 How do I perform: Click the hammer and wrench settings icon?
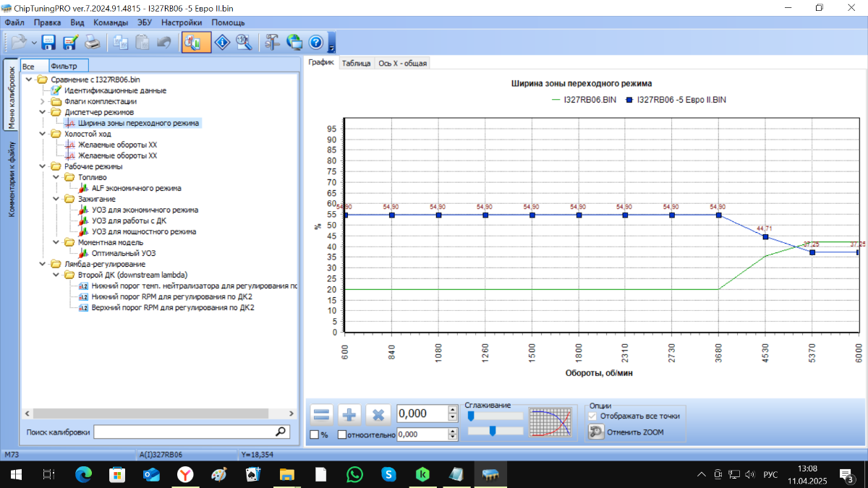(x=272, y=43)
